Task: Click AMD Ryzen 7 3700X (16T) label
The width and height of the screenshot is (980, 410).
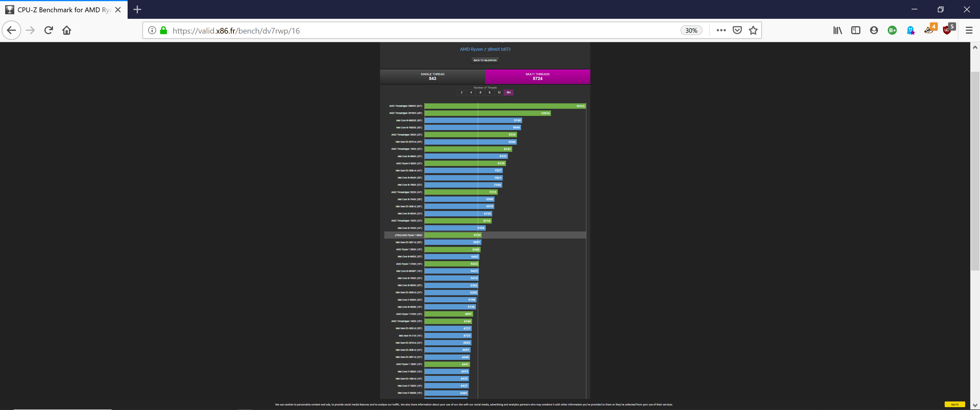Action: point(409,264)
